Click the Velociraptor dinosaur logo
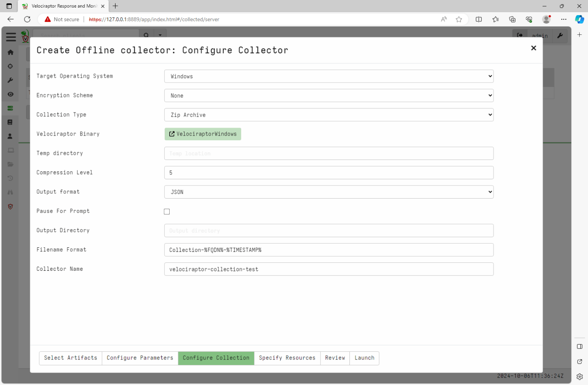 [25, 36]
